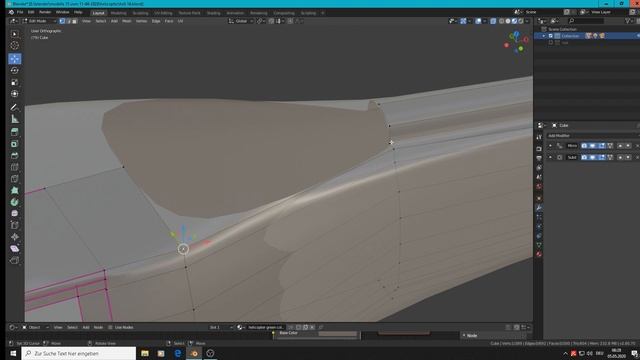Select the Select Box tool
The height and width of the screenshot is (360, 640).
15,34
